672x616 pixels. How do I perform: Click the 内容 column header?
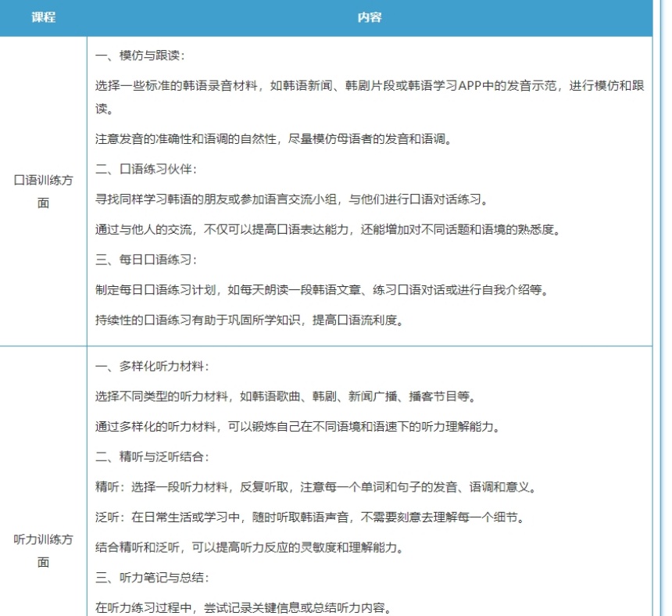pos(370,17)
